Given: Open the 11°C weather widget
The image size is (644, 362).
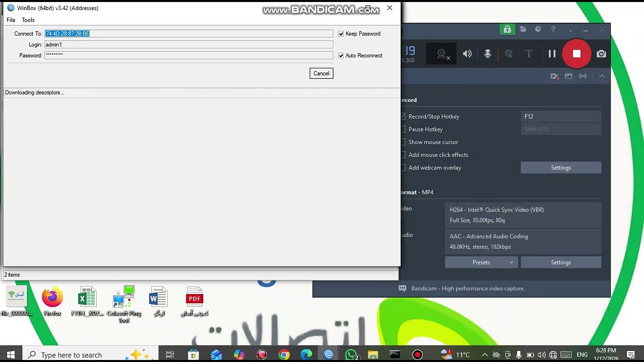Looking at the screenshot, I should pos(455,355).
